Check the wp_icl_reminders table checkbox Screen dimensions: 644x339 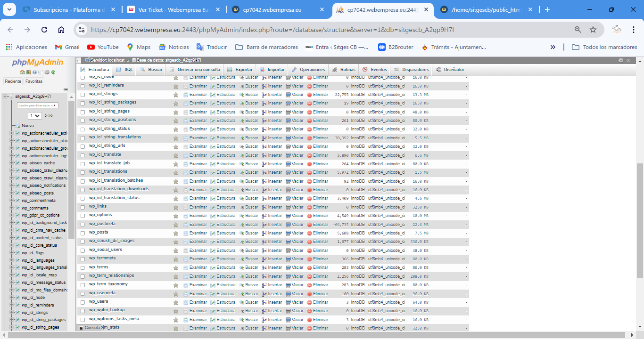(x=83, y=86)
